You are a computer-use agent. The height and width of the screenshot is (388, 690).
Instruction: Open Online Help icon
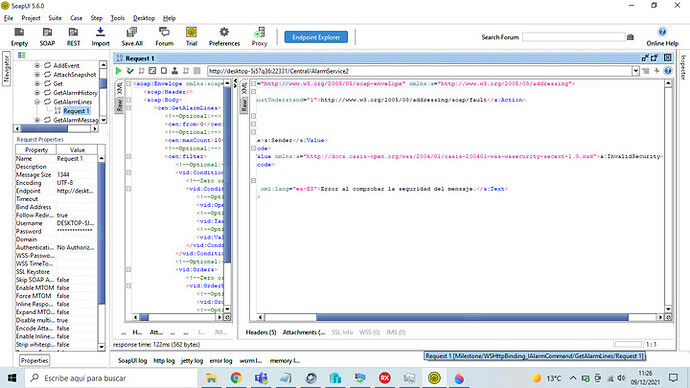point(662,37)
